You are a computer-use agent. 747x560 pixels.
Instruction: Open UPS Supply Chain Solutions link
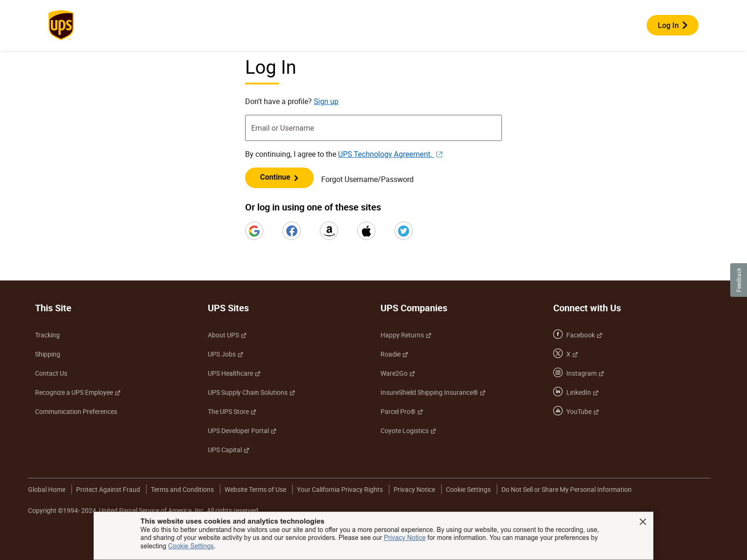(251, 392)
